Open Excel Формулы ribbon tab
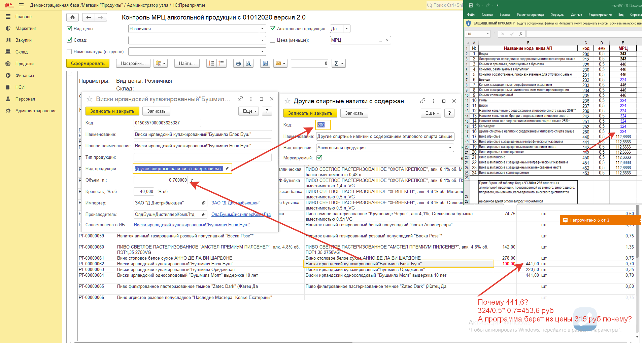The height and width of the screenshot is (343, 644). click(557, 14)
